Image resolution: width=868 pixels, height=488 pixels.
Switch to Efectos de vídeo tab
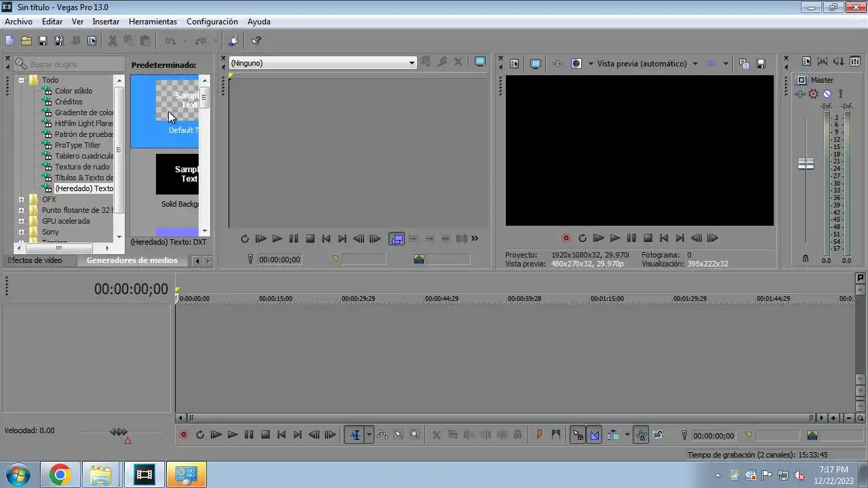point(35,260)
